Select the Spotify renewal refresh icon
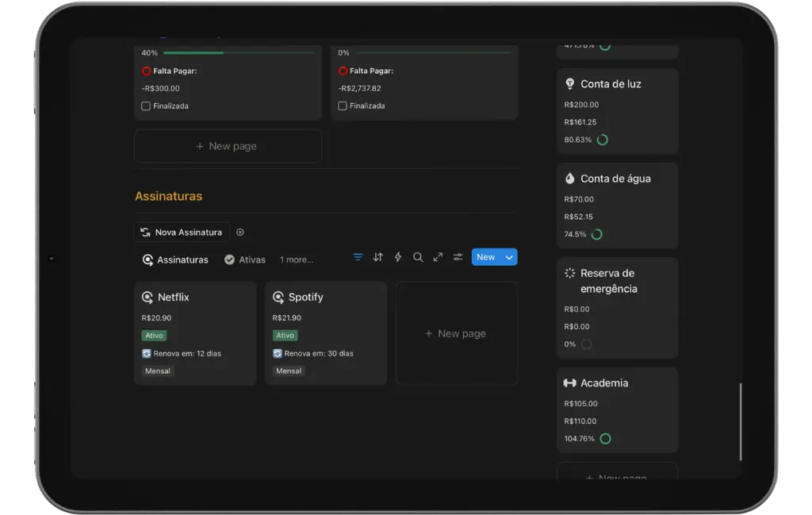The width and height of the screenshot is (812, 515). pos(278,353)
